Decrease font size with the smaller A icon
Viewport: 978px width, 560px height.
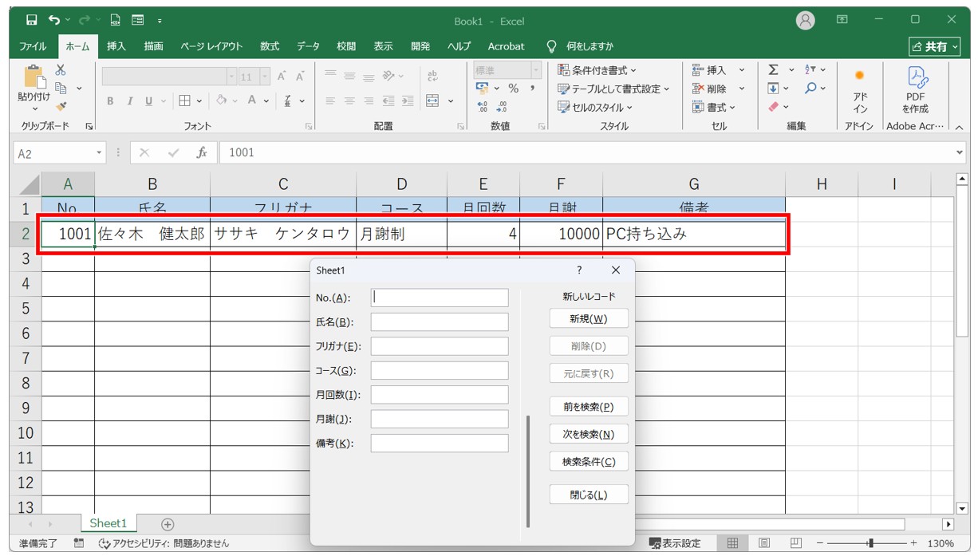click(300, 77)
